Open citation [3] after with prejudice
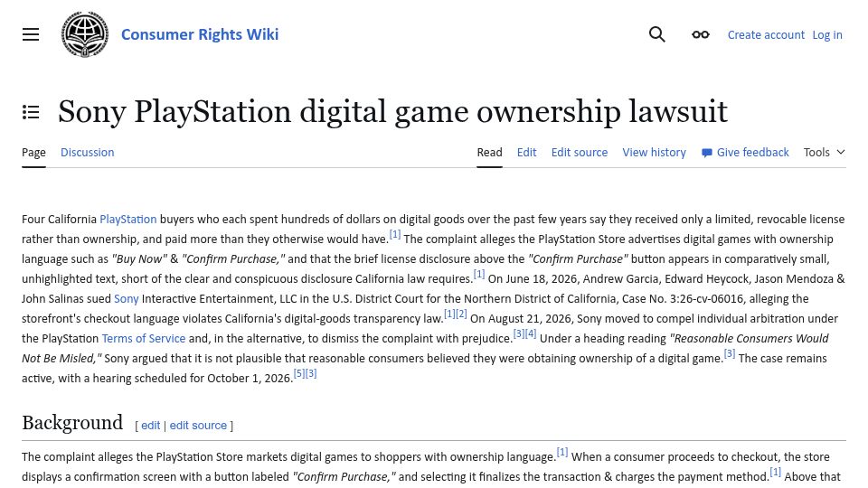The width and height of the screenshot is (868, 488). pos(519,333)
